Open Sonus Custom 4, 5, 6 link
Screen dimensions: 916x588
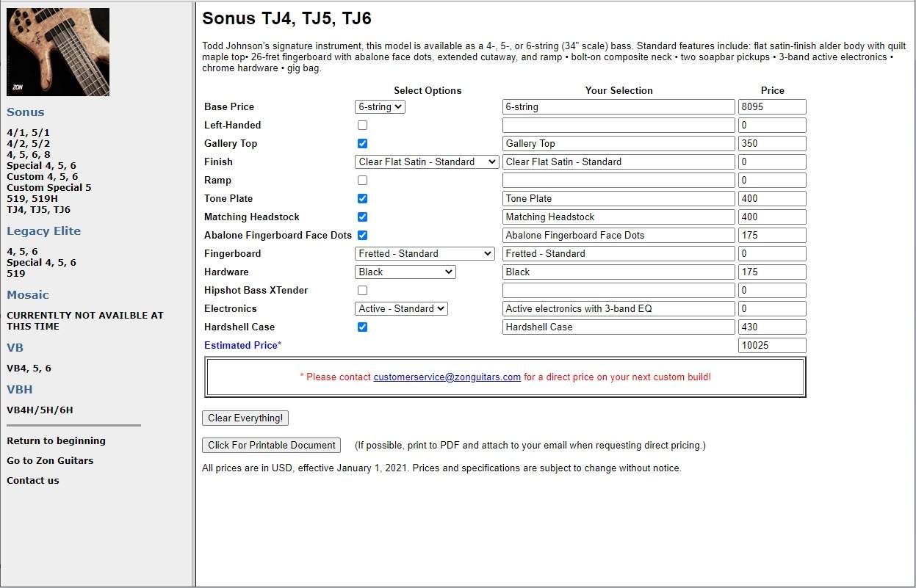43,177
